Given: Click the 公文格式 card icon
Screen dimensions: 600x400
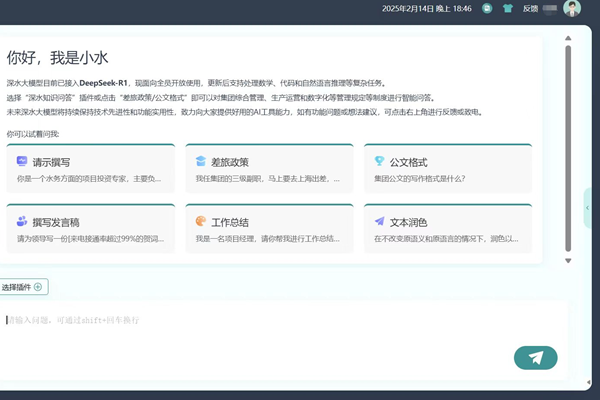Looking at the screenshot, I should 379,161.
